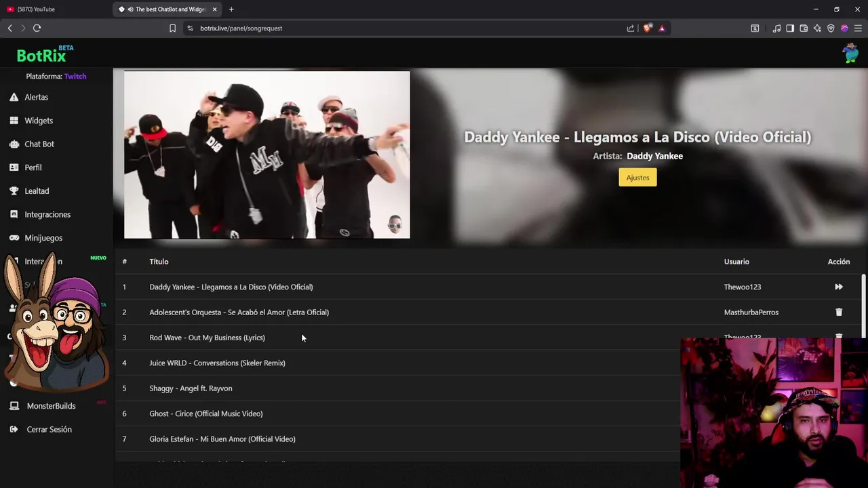Screen dimensions: 868x488
Task: Click user 'Thewoo123' in the first row
Action: click(x=743, y=287)
